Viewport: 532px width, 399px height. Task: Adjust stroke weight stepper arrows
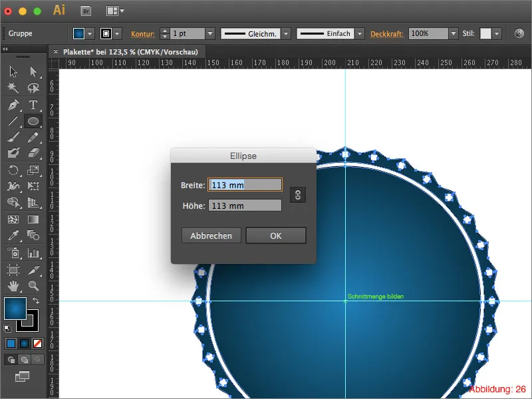pos(164,34)
